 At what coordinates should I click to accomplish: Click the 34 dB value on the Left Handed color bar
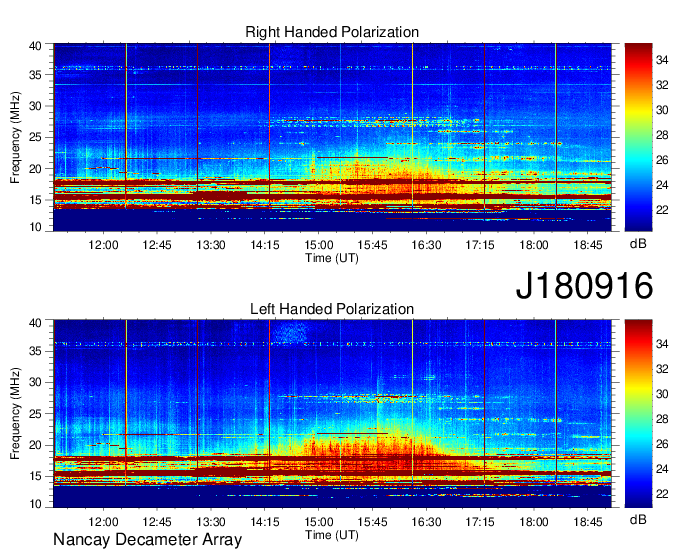pyautogui.click(x=662, y=344)
